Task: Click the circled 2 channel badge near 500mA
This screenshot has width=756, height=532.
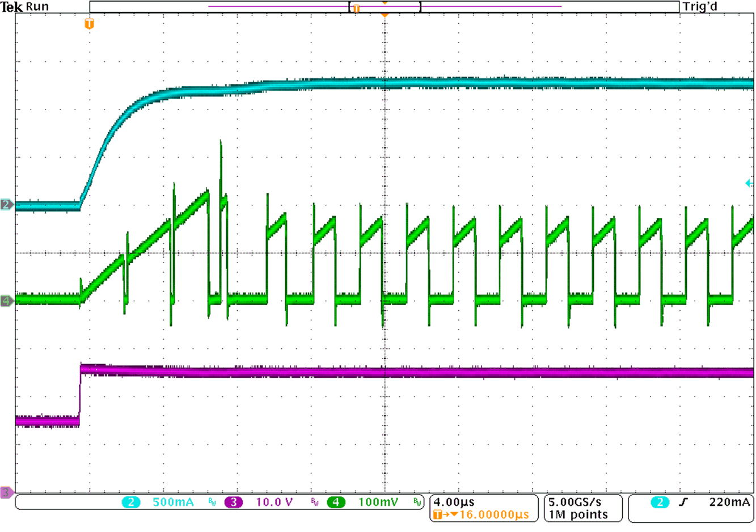Action: pos(131,501)
